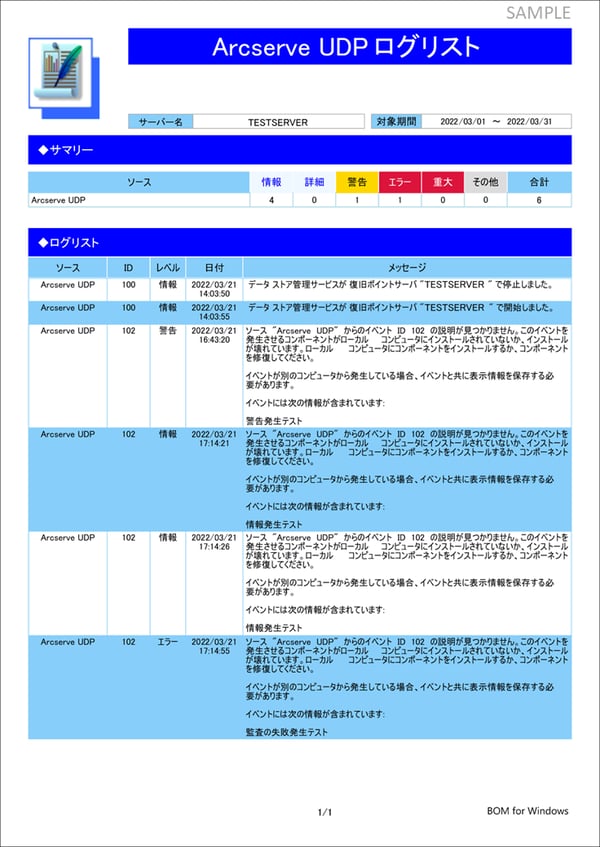The image size is (600, 847).
Task: Click the red 重大 column header
Action: point(442,183)
